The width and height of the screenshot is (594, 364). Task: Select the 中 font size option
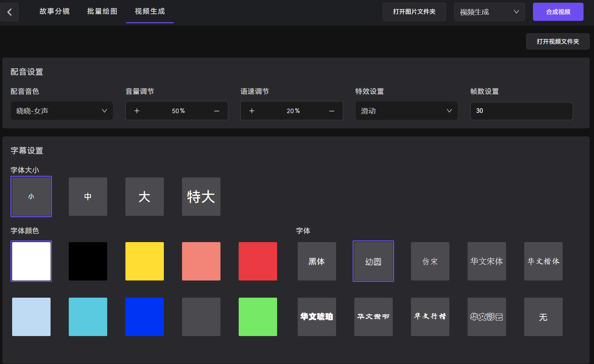coord(88,197)
